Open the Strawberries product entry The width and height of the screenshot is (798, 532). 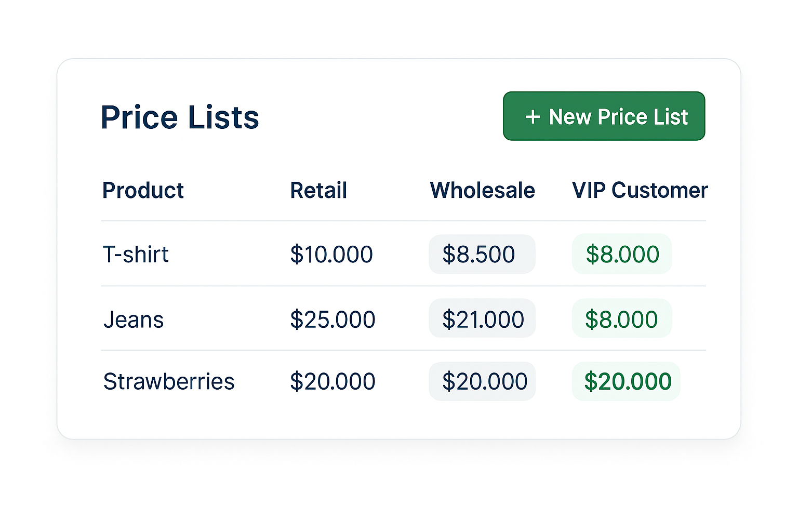(x=169, y=382)
